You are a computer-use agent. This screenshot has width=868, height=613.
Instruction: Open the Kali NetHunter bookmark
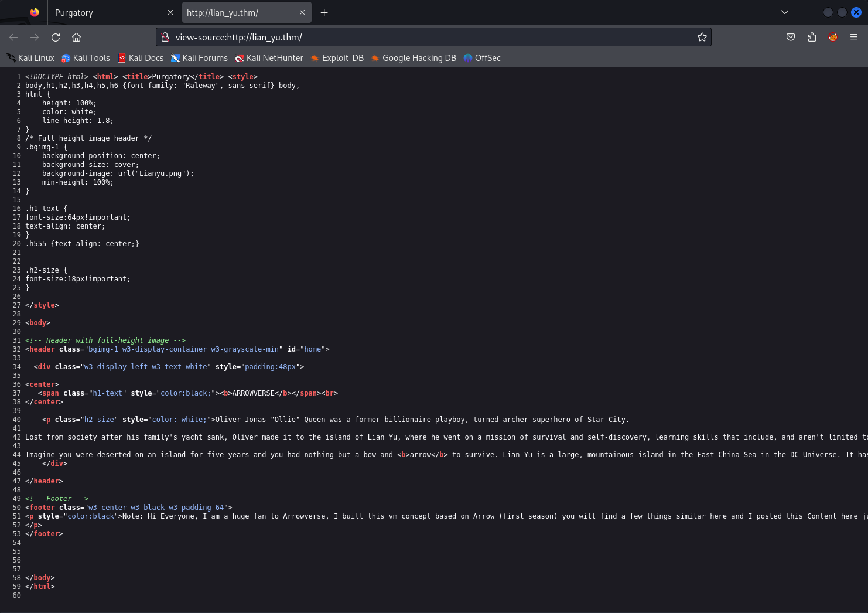[269, 58]
